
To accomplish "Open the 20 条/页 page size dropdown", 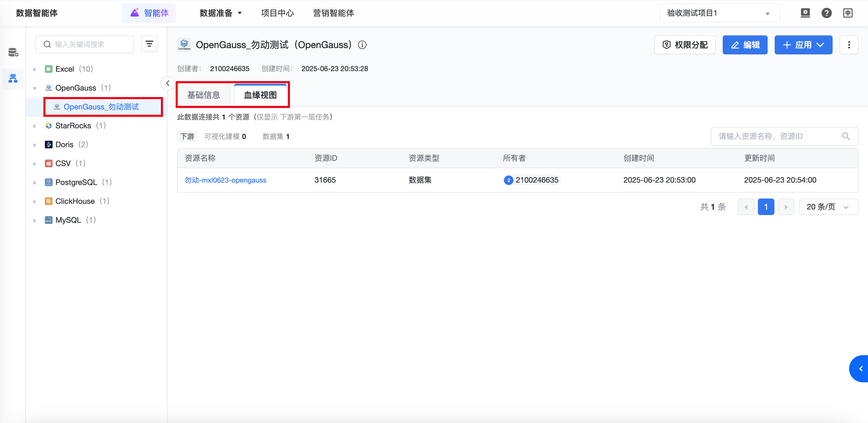I will point(828,207).
